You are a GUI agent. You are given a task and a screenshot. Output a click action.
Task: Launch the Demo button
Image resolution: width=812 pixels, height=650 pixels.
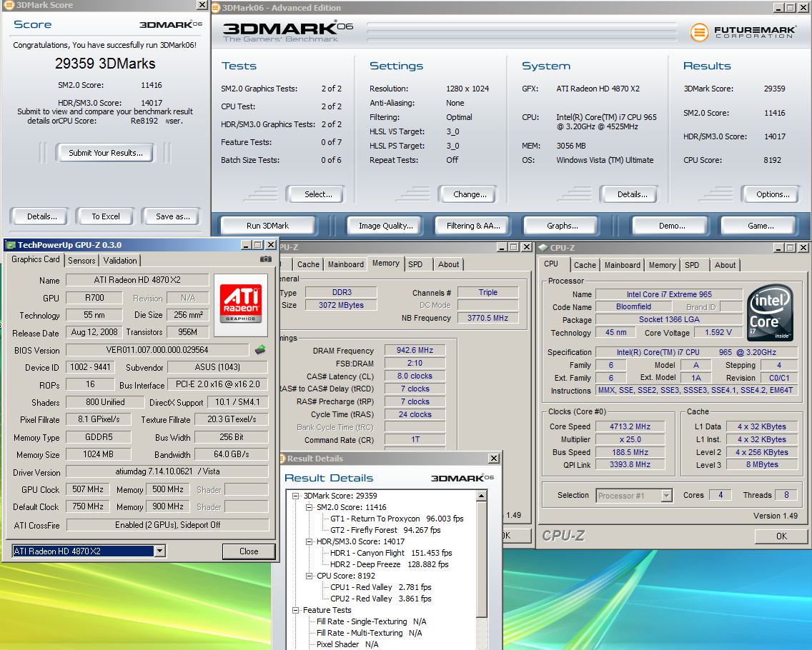pyautogui.click(x=672, y=226)
